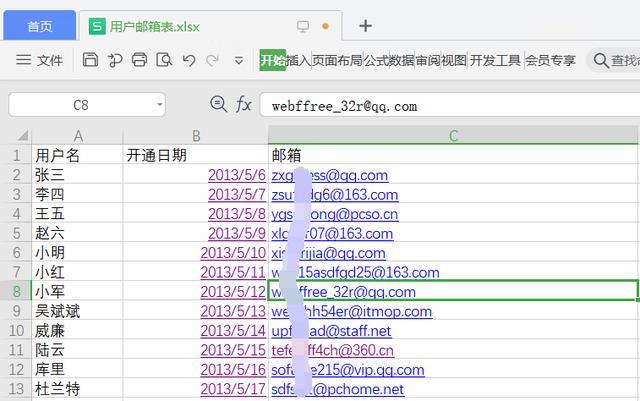
Task: Open the email link ending @staff.net
Action: pos(331,331)
